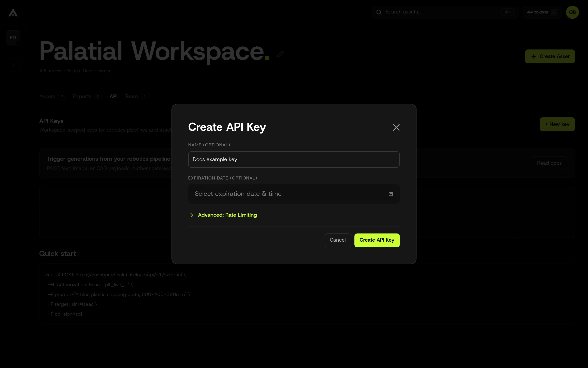Click the target_sim=isaac line
The height and width of the screenshot is (368, 588).
click(x=73, y=304)
